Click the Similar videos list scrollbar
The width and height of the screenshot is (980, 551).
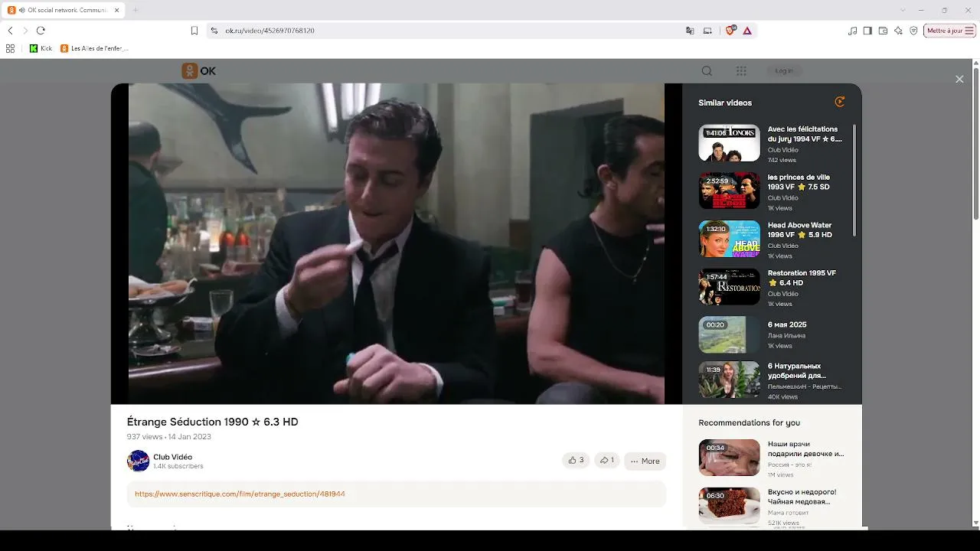tap(854, 181)
